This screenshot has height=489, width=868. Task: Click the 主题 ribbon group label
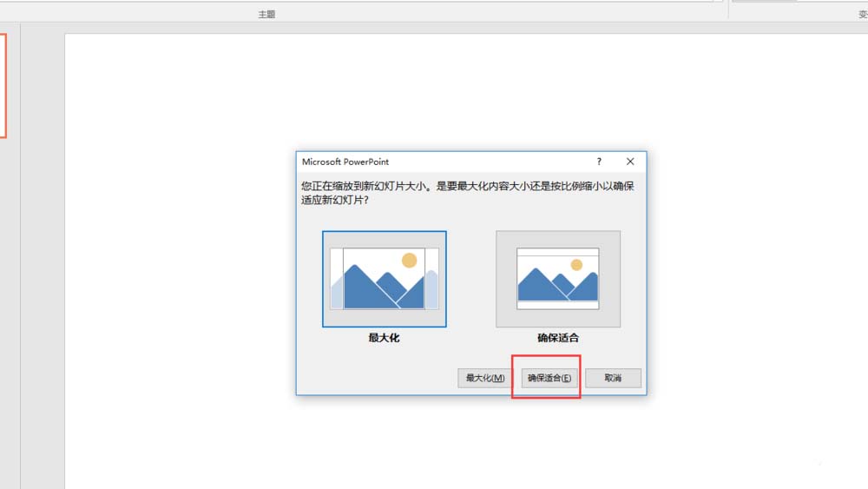[266, 15]
